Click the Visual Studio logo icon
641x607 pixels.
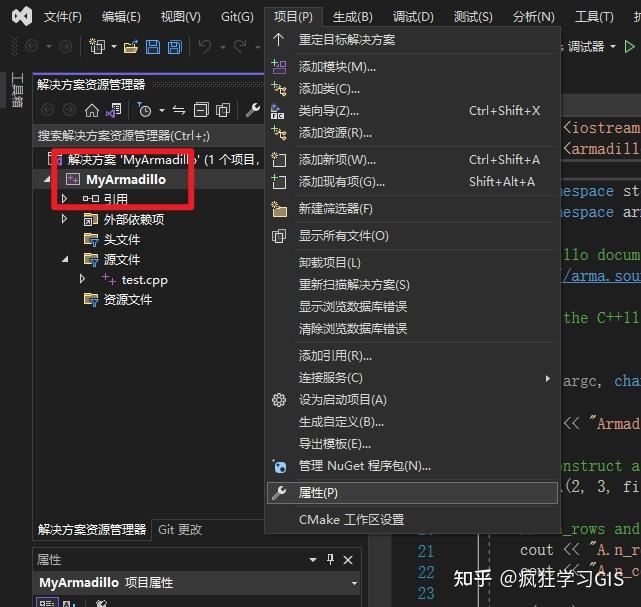[22, 16]
